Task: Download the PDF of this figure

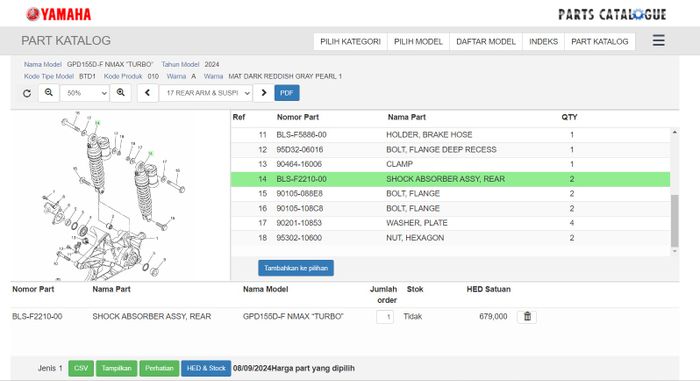Action: (287, 93)
